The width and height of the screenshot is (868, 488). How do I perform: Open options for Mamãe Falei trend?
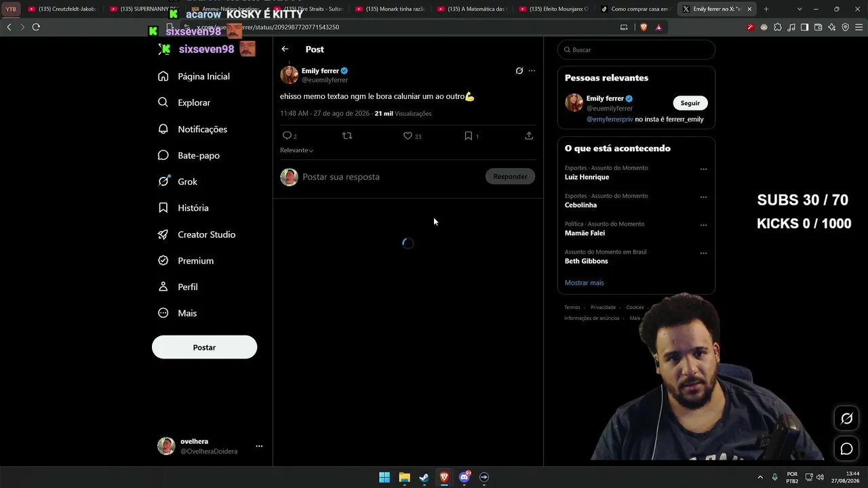point(703,225)
